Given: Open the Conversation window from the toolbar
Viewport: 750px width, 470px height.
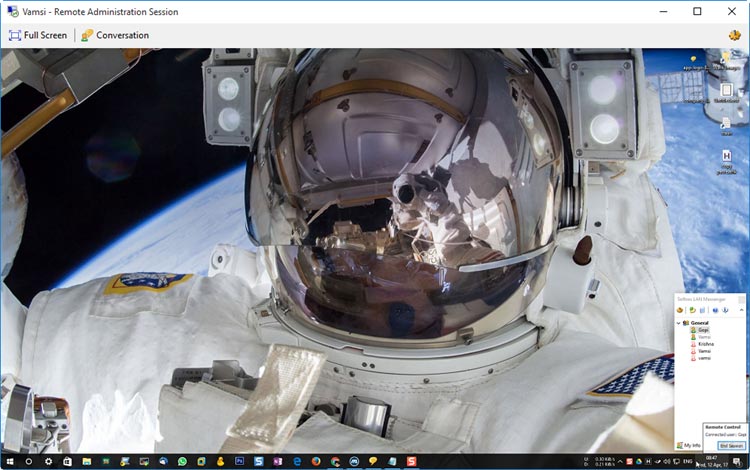Looking at the screenshot, I should tap(114, 35).
